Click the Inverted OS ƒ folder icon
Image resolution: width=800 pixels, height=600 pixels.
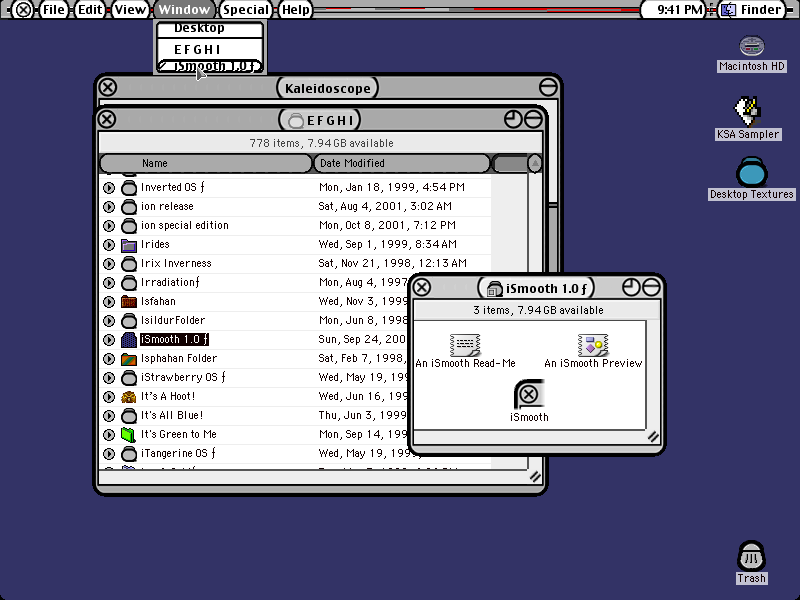coord(129,188)
